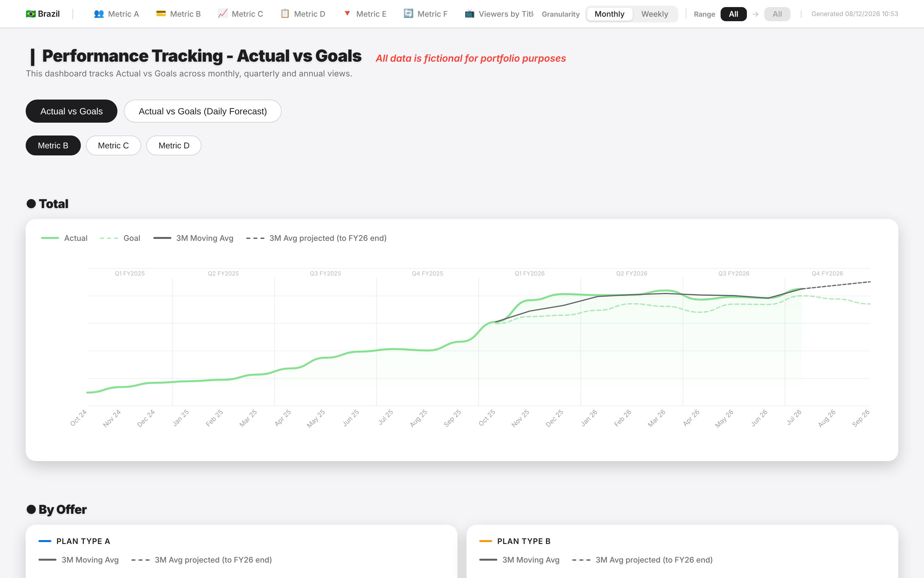Open the Range end All dropdown
This screenshot has height=578, width=924.
coord(777,14)
